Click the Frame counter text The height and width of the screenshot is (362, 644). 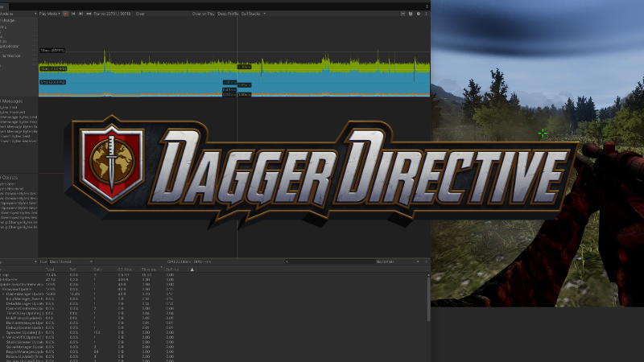pos(112,14)
